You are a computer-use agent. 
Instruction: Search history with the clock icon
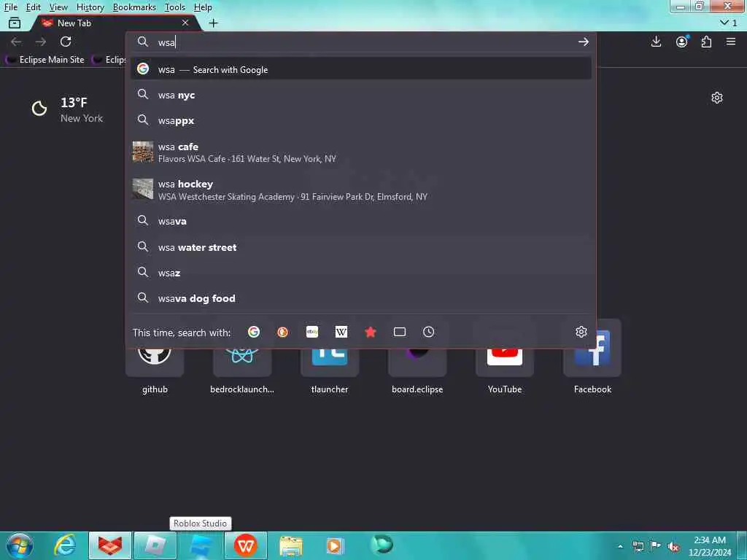coord(429,332)
